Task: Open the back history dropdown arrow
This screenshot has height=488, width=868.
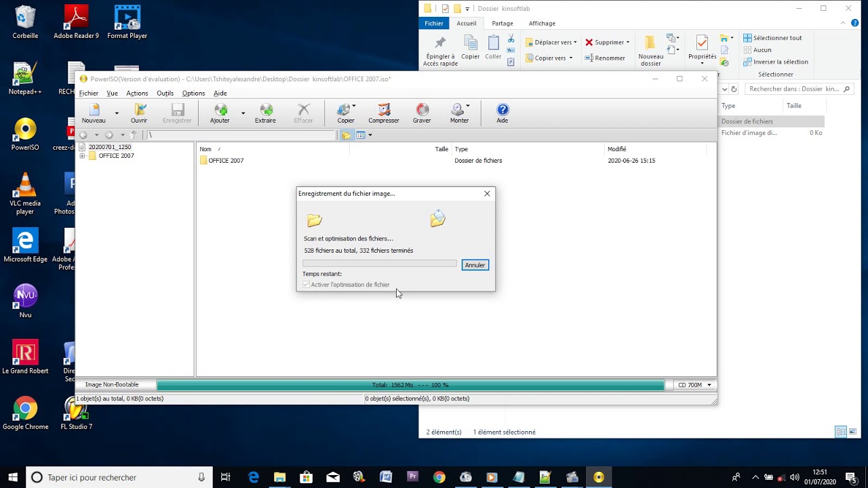Action: coord(96,135)
